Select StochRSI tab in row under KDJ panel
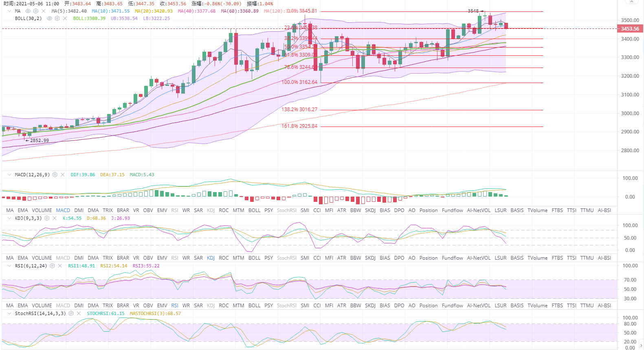Image resolution: width=644 pixels, height=350 pixels. (x=287, y=258)
